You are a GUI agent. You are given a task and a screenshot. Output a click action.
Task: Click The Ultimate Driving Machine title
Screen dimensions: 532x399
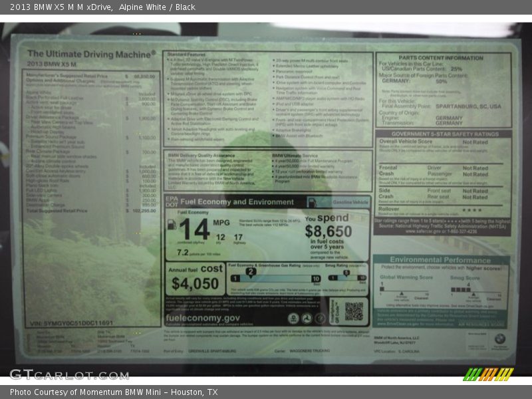click(x=92, y=53)
